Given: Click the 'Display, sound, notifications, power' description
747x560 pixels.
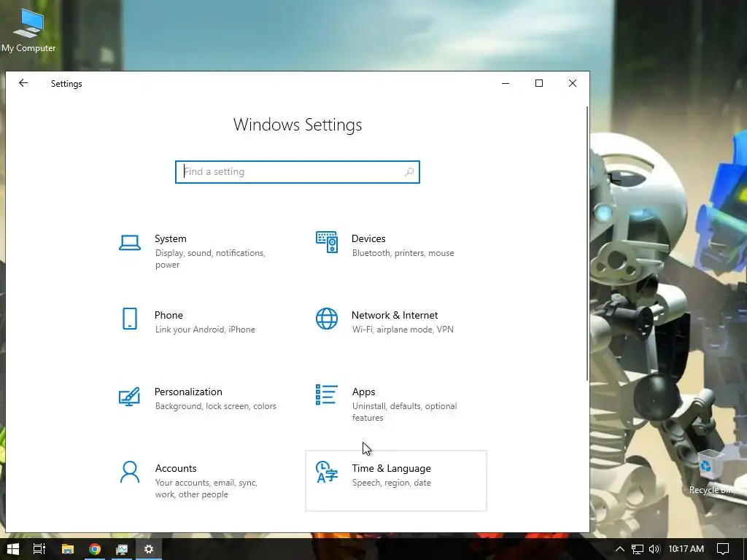Looking at the screenshot, I should 210,259.
